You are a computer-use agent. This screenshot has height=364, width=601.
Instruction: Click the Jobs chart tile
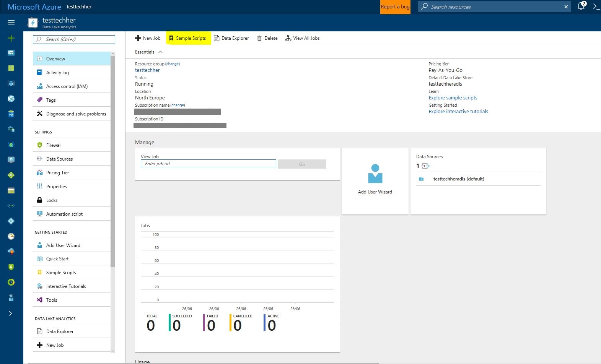pyautogui.click(x=237, y=284)
